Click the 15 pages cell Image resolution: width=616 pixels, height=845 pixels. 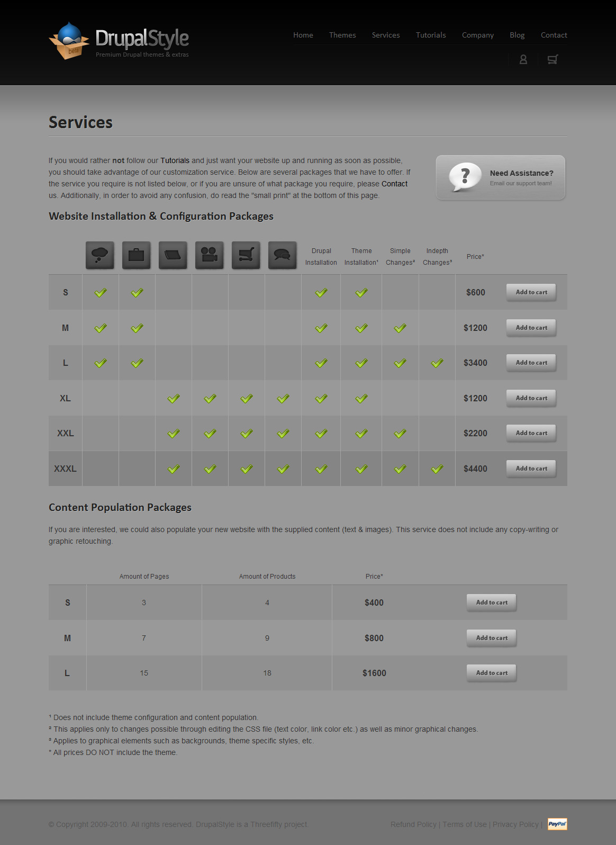pyautogui.click(x=144, y=673)
